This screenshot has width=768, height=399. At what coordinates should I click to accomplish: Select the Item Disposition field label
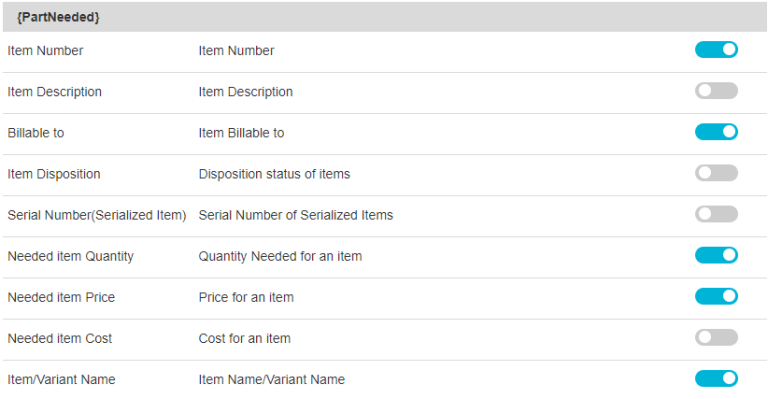click(54, 174)
